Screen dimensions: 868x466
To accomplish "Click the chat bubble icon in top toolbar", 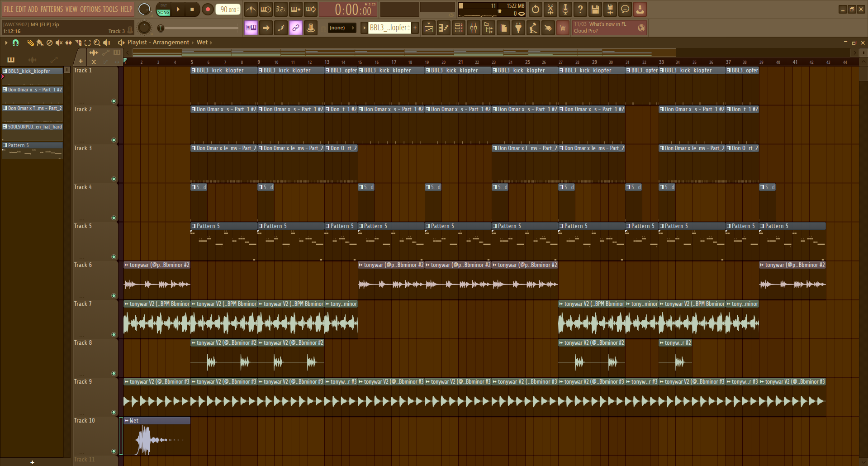I will tap(625, 9).
